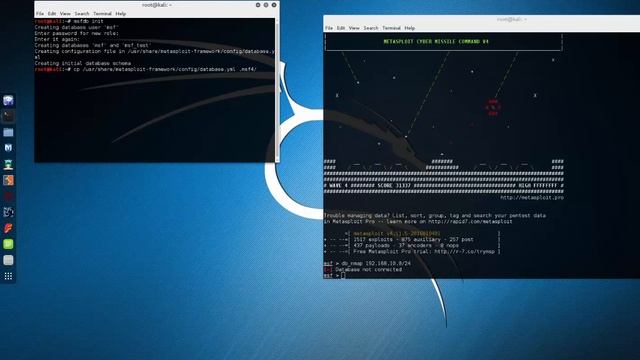This screenshot has height=360, width=640.
Task: Click the left terminal vertical scrollbar
Action: 277,90
